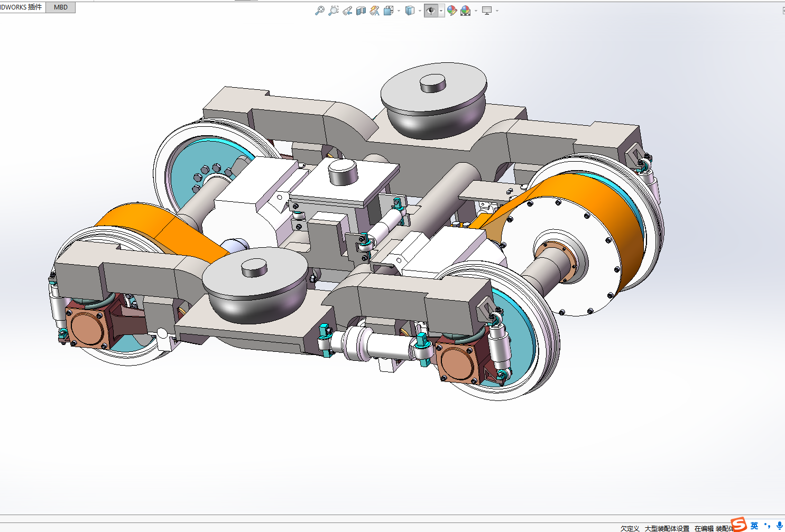Click the View Orientation cube icon
Image resolution: width=785 pixels, height=532 pixels.
coord(389,11)
